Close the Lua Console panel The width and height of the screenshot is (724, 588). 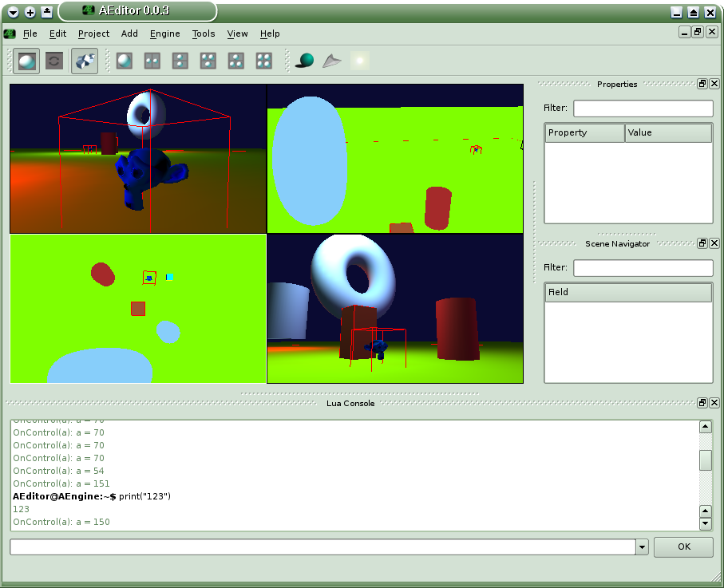click(714, 403)
